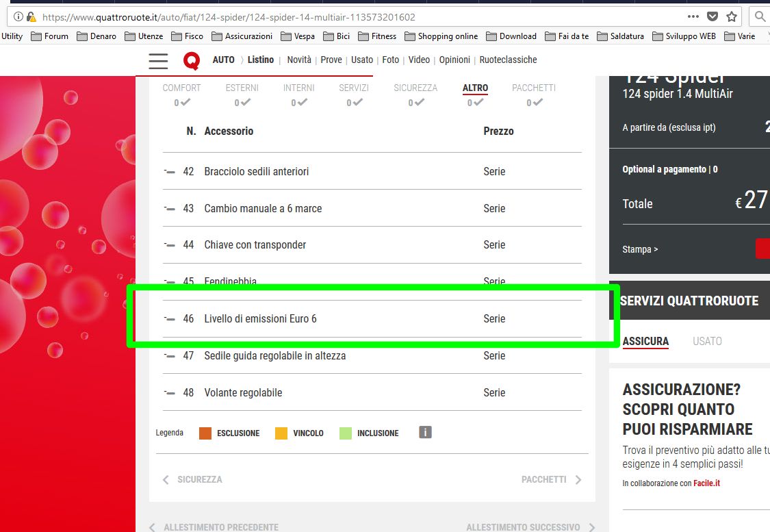Viewport: 770px width, 532px height.
Task: Open the Quattroruote hamburger menu
Action: click(x=158, y=61)
